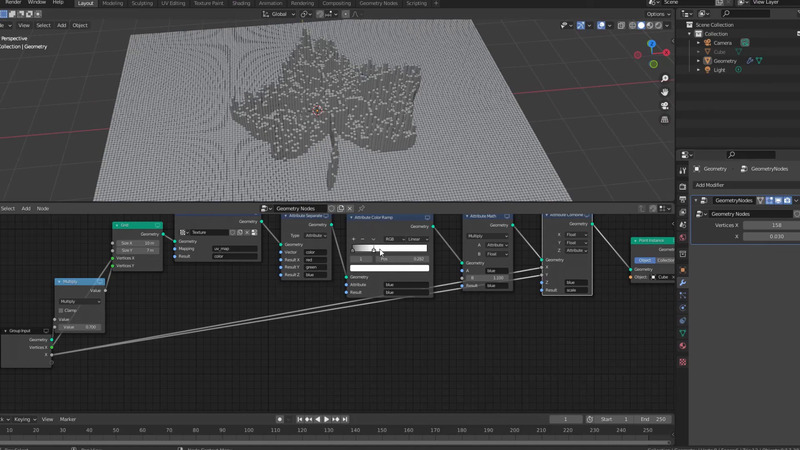This screenshot has height=450, width=800.
Task: Open the Linear interpolation dropdown in the Color Ramp
Action: 415,239
